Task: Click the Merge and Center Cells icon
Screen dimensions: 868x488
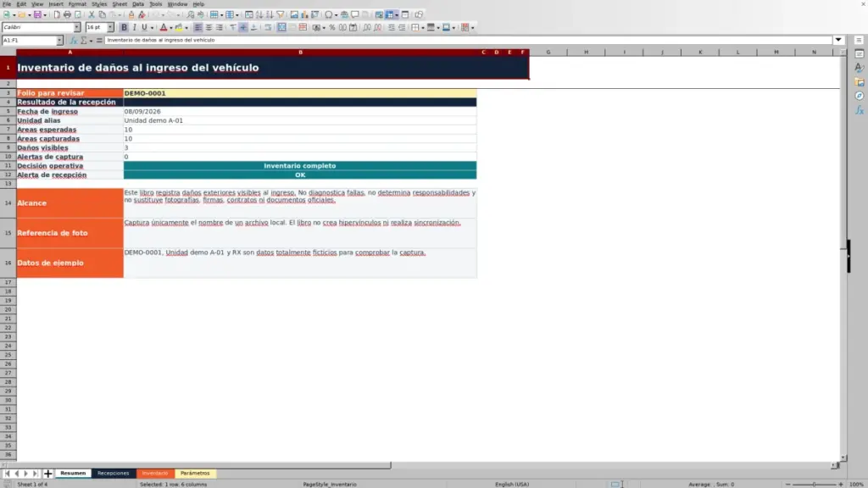Action: click(281, 27)
